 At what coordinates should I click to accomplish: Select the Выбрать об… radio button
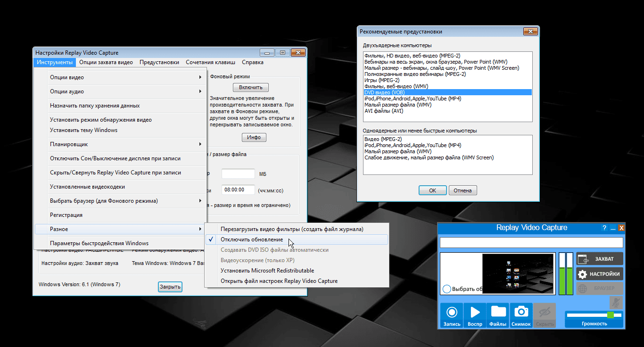[447, 289]
